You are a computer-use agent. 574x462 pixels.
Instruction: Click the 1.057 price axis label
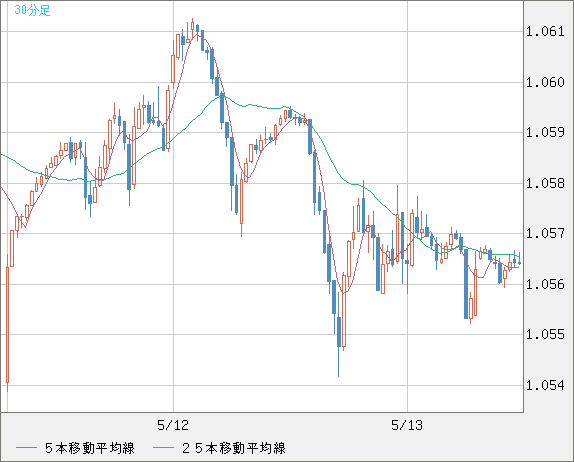(545, 233)
